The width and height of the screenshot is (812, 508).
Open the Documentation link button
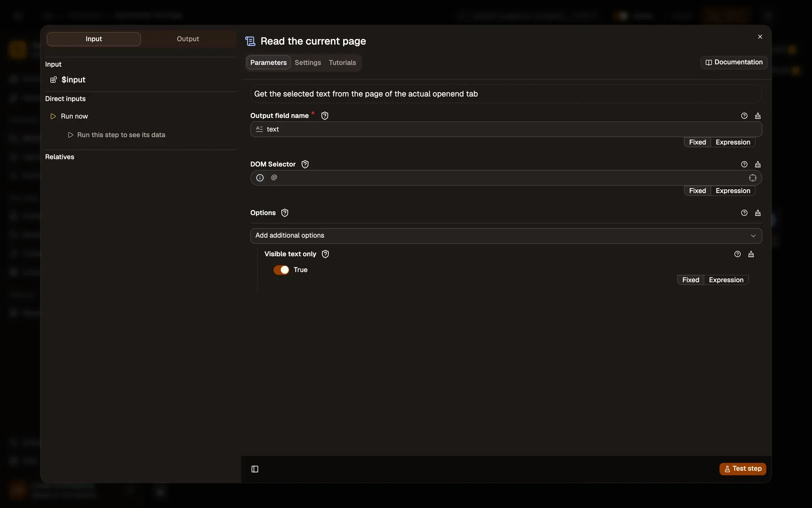pyautogui.click(x=734, y=62)
